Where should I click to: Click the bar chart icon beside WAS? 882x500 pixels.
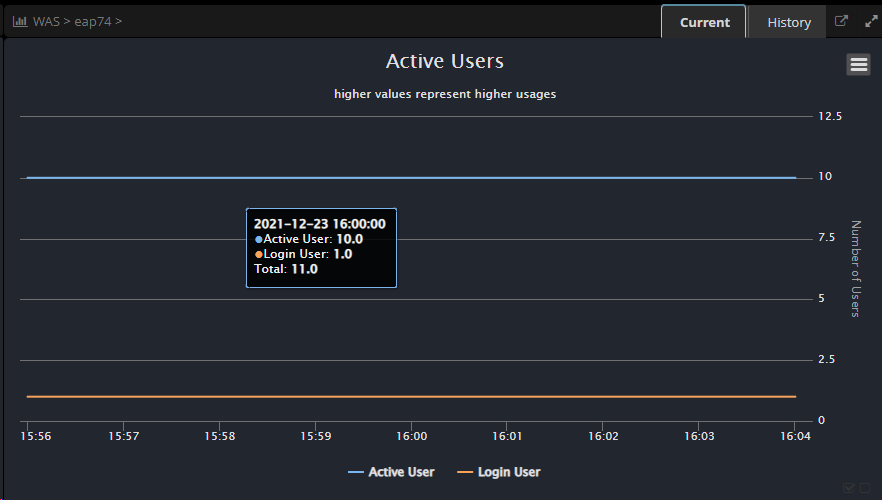point(19,21)
